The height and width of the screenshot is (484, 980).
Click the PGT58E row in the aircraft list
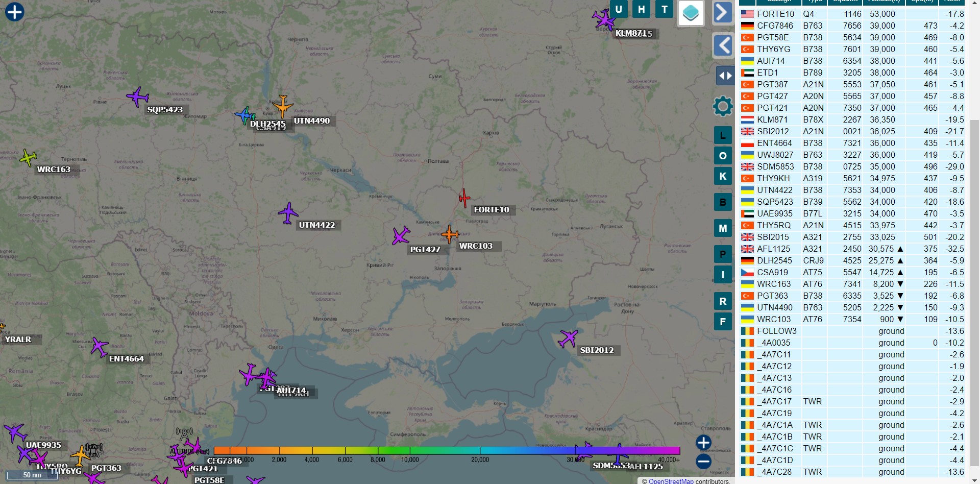[x=852, y=37]
